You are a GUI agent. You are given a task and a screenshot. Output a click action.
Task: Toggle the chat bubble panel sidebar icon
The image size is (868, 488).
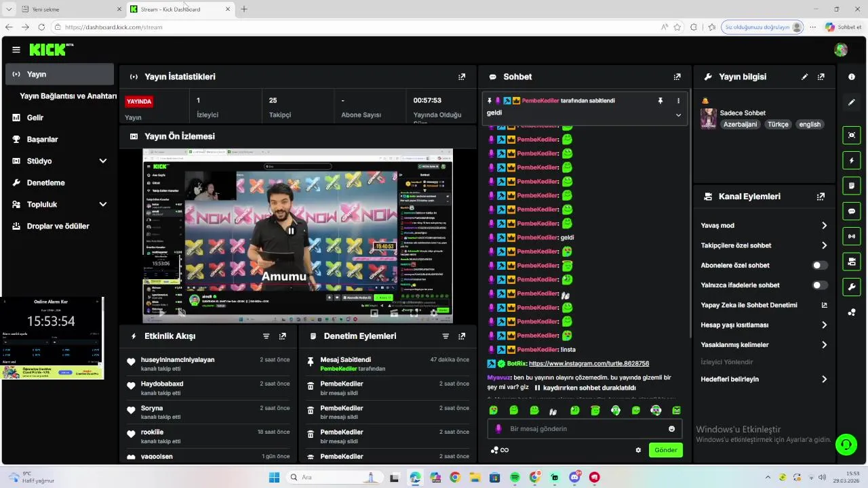tap(852, 211)
